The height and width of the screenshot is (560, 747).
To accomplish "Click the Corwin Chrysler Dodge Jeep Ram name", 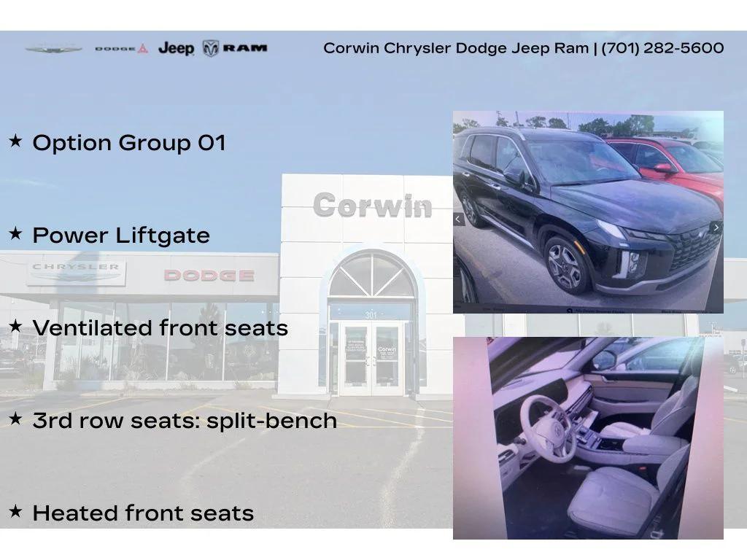I will [456, 49].
